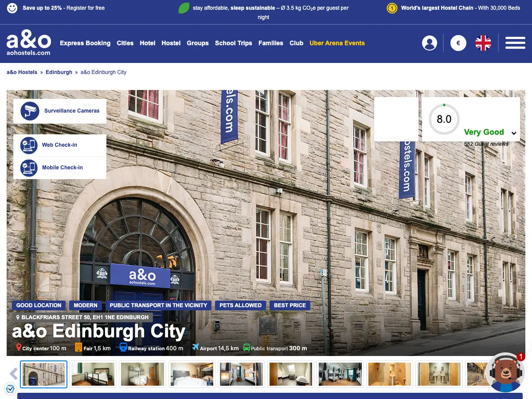Click a&o Edinburgh City breadcrumb

[x=103, y=72]
